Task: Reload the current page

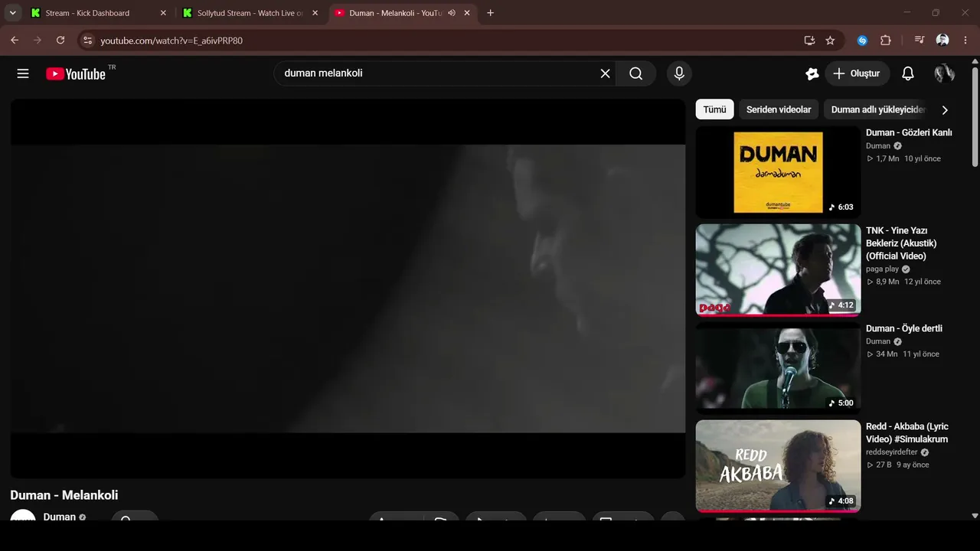Action: pos(60,41)
